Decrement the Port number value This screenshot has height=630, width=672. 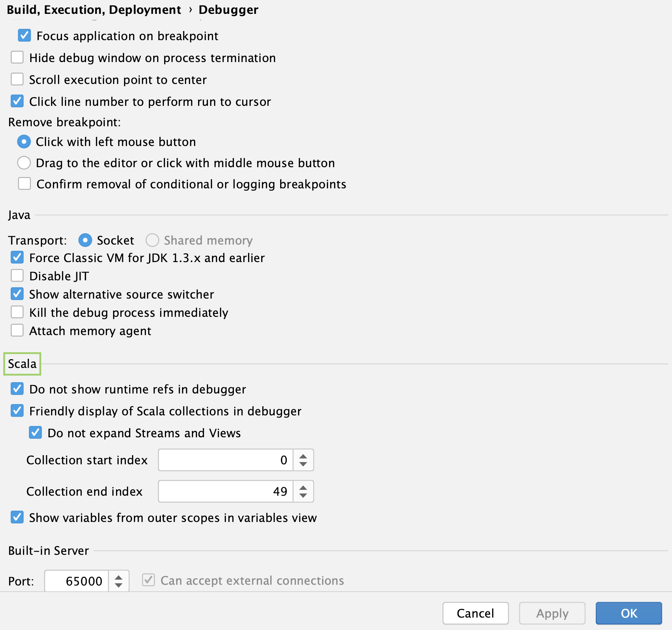(119, 585)
